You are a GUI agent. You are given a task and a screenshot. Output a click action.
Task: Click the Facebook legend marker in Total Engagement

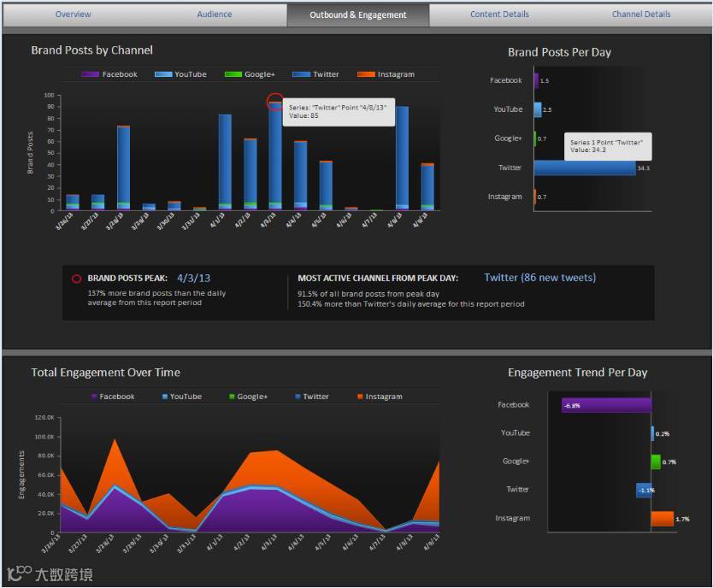94,397
